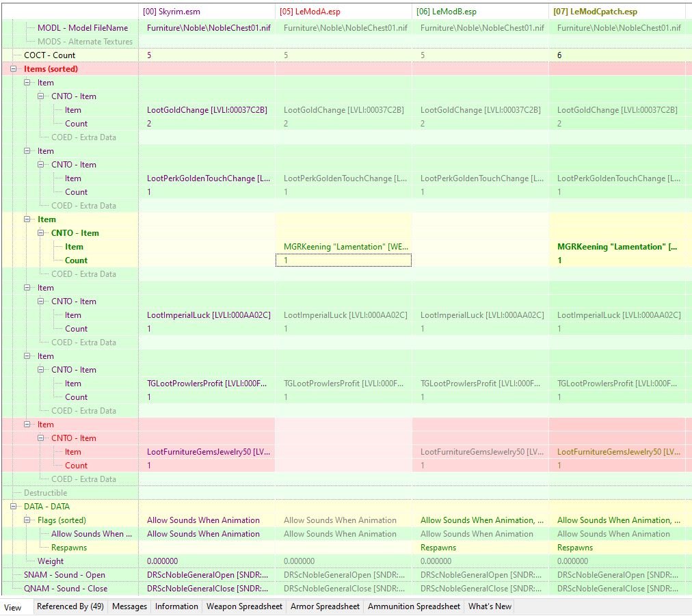Screen dimensions: 692x616
Task: Select the COED - Extra Data row below LootGoldChange
Action: [83, 137]
